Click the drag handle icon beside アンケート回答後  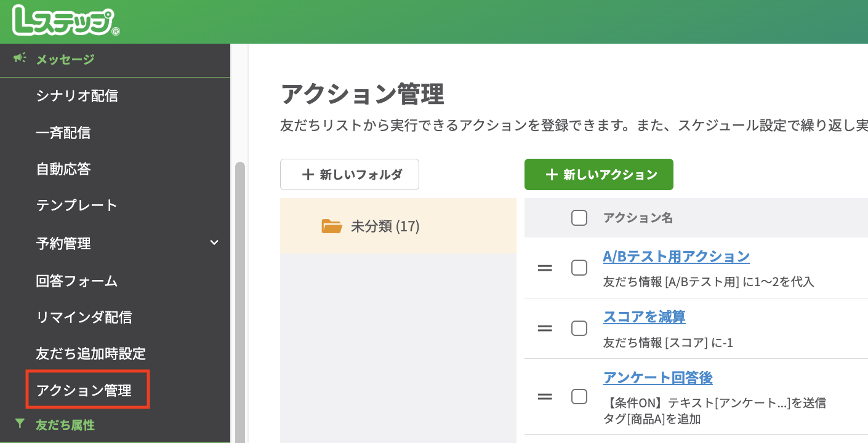545,397
